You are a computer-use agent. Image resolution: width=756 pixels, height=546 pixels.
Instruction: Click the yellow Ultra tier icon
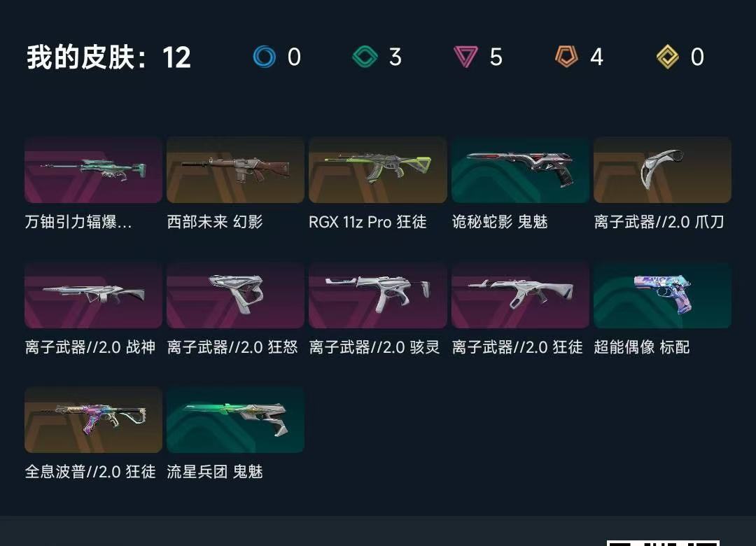click(668, 57)
